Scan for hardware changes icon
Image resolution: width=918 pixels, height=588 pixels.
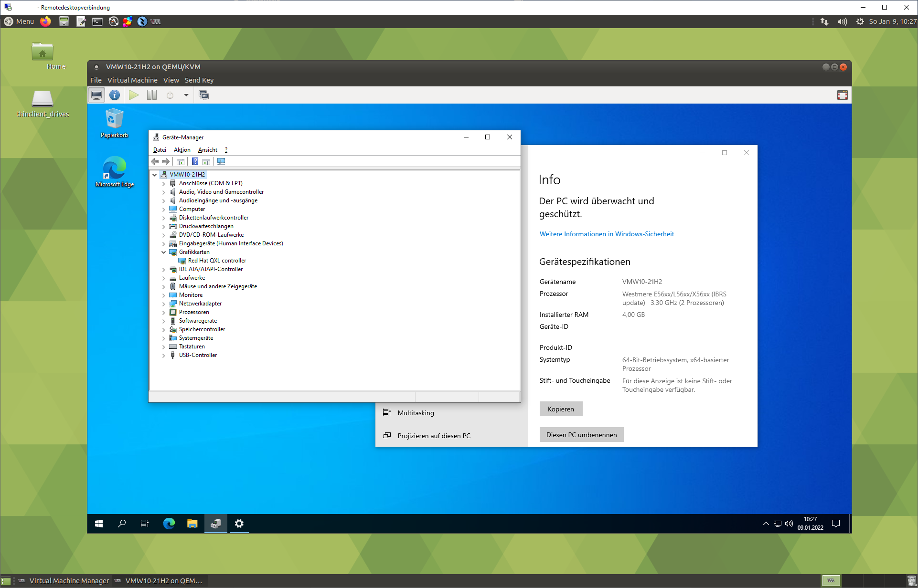pyautogui.click(x=221, y=162)
